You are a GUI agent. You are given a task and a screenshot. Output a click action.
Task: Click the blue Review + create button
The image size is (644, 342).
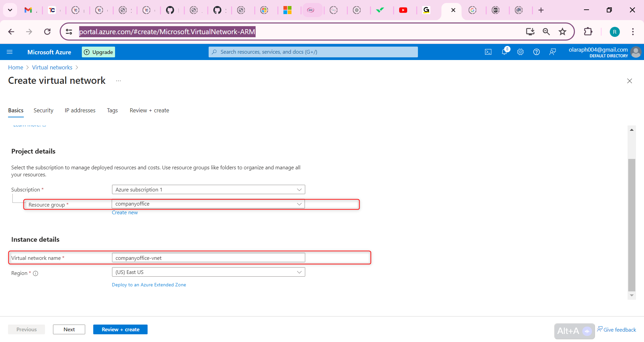pos(120,330)
